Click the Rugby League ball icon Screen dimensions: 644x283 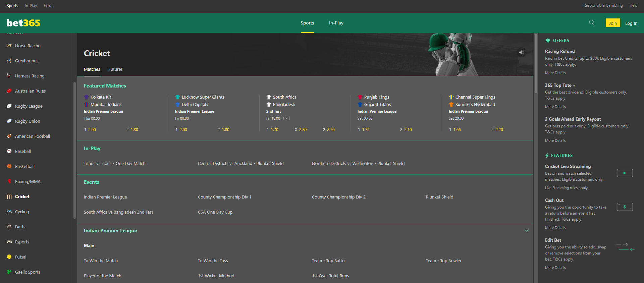pyautogui.click(x=9, y=106)
